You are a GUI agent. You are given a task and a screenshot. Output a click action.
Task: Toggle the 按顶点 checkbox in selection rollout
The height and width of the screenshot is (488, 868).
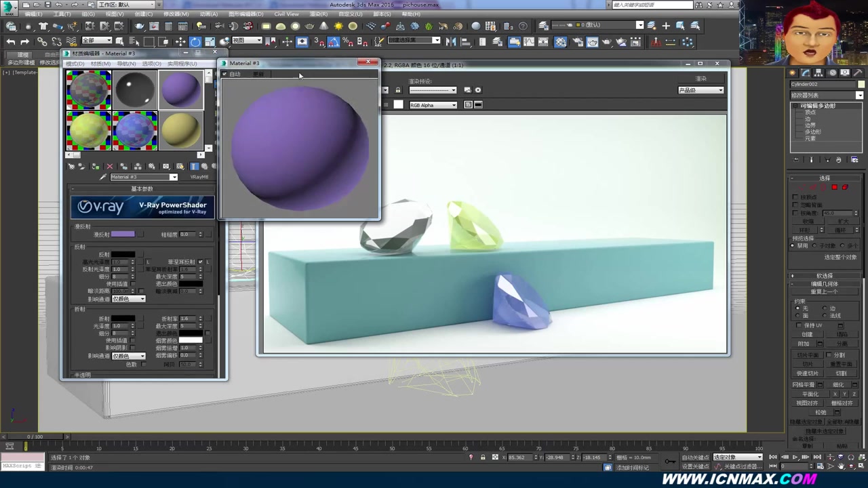click(795, 197)
